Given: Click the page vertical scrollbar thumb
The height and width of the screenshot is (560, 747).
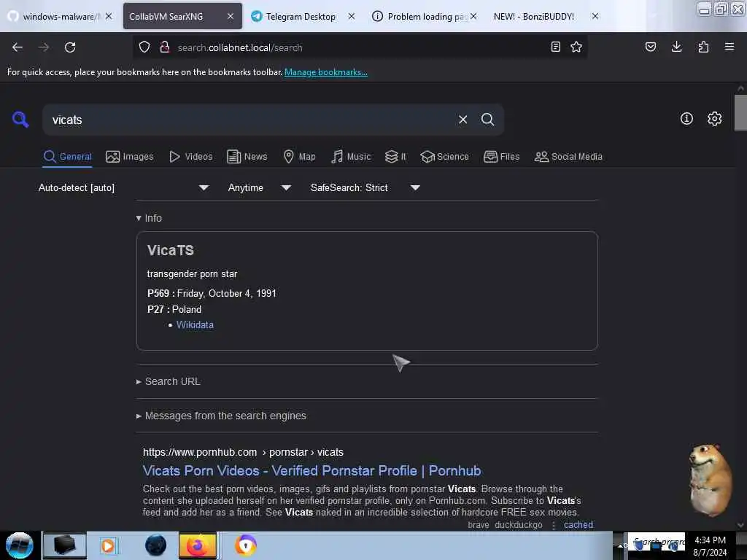Looking at the screenshot, I should (x=740, y=112).
